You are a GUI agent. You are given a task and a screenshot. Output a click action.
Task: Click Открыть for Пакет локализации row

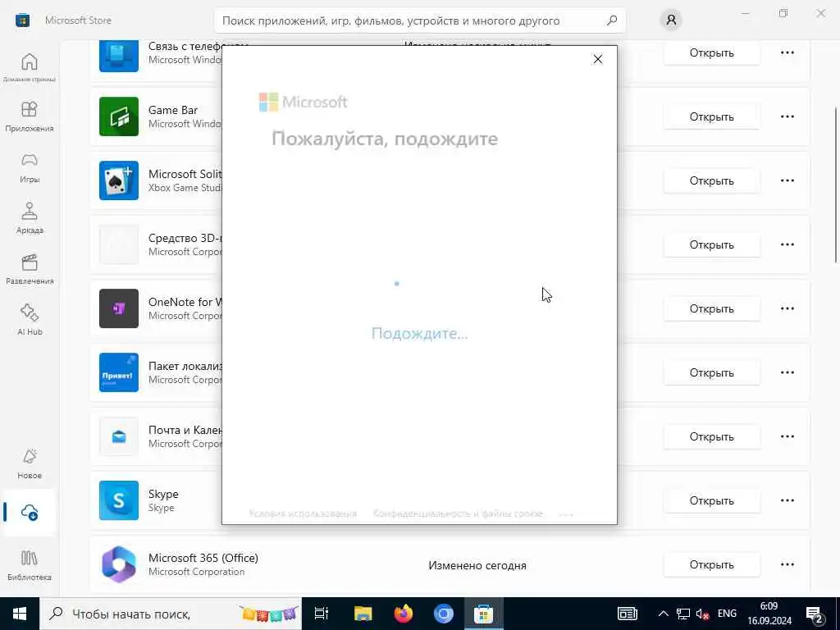(711, 372)
